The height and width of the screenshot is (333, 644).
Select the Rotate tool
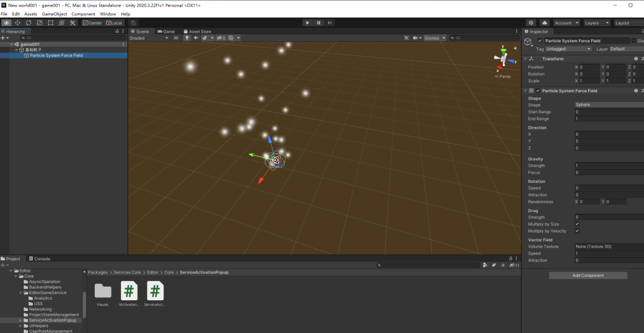tap(29, 23)
